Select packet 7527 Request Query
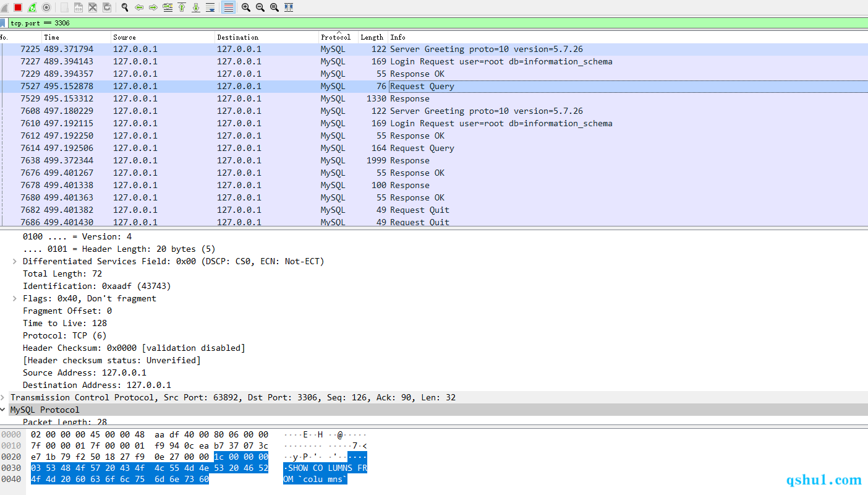Image resolution: width=868 pixels, height=495 pixels. click(434, 86)
